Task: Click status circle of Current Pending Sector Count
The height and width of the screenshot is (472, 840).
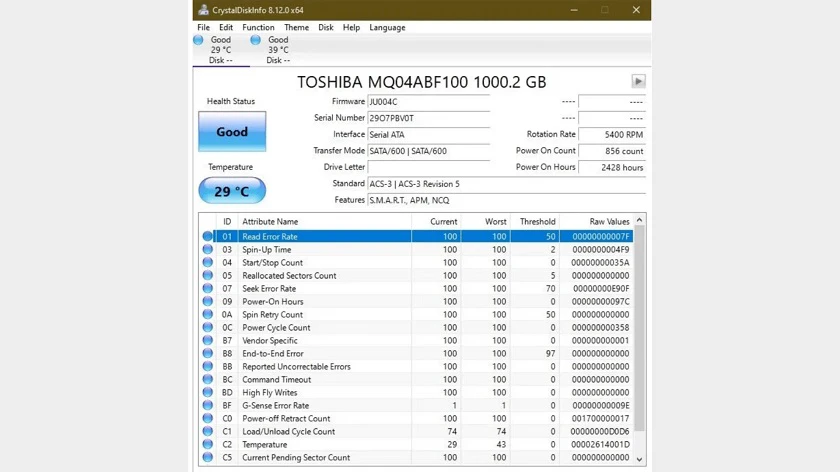Action: point(207,458)
